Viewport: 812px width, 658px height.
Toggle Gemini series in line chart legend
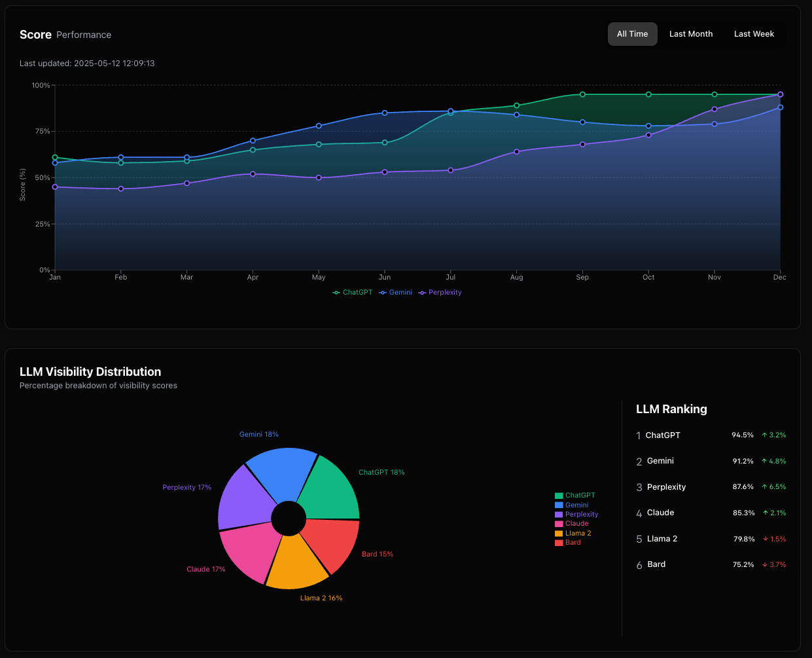tap(396, 293)
